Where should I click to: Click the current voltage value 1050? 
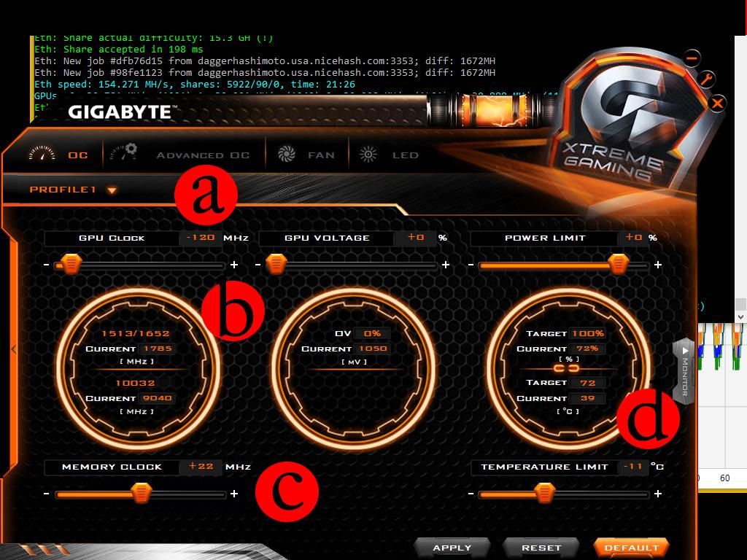(373, 349)
